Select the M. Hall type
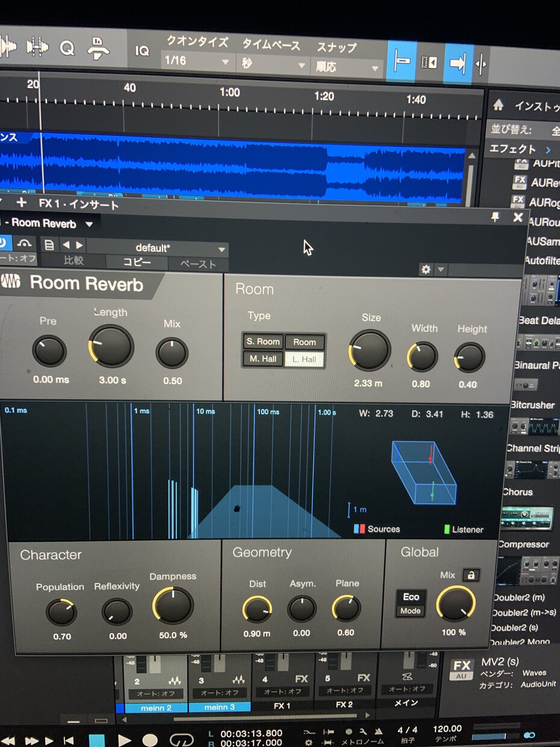Viewport: 560px width, 747px height. (263, 358)
